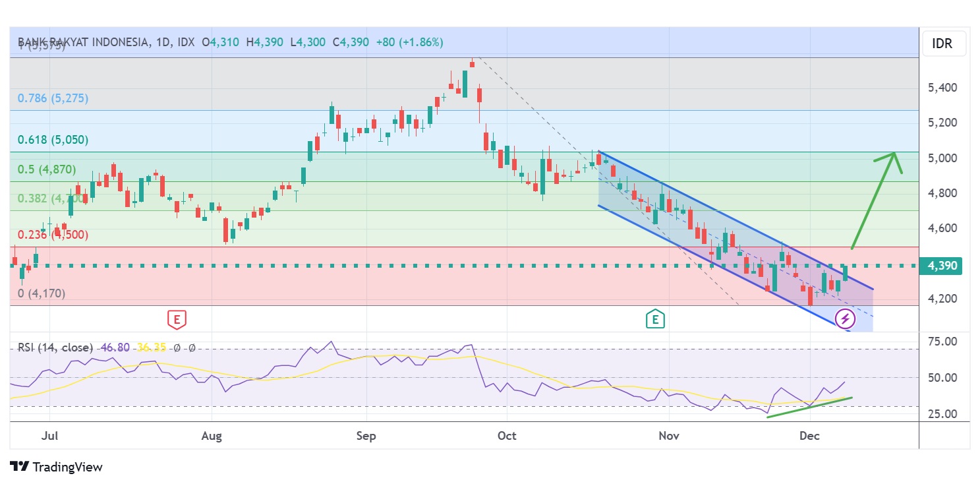Click the RSI (14, close) indicator label
Viewport: 980px width, 484px height.
click(x=55, y=348)
